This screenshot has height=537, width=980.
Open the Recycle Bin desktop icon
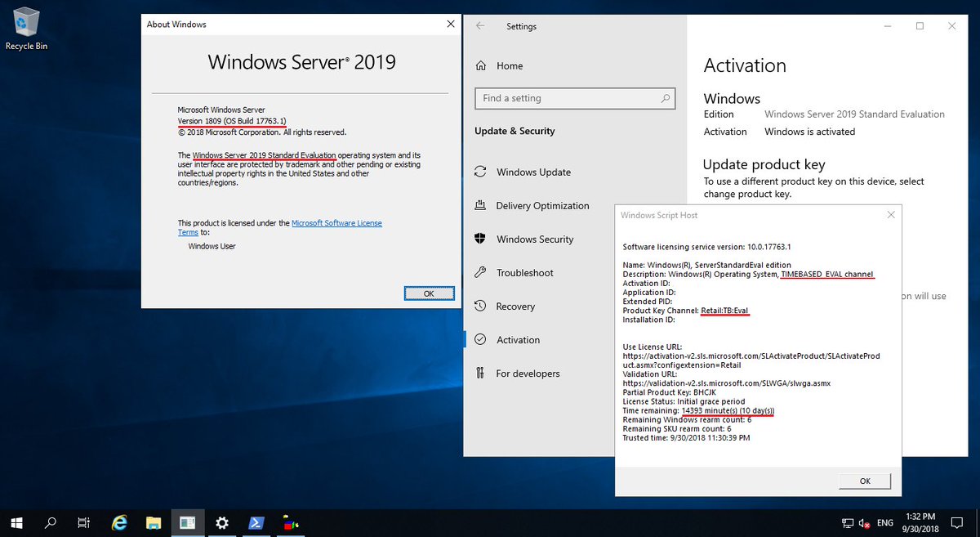tap(26, 29)
